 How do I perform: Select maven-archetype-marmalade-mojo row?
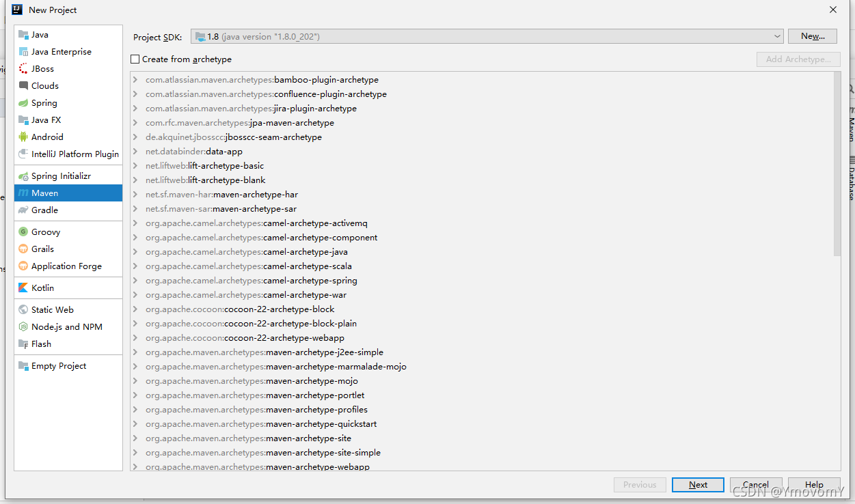click(x=482, y=367)
